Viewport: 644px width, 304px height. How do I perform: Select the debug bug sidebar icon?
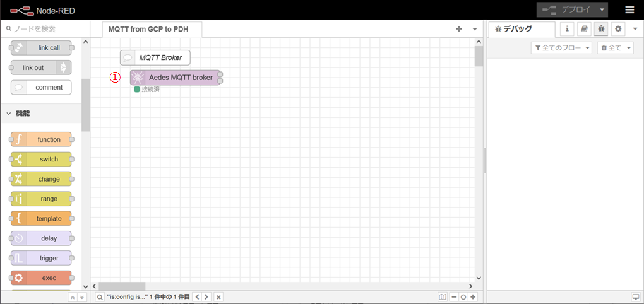(601, 29)
